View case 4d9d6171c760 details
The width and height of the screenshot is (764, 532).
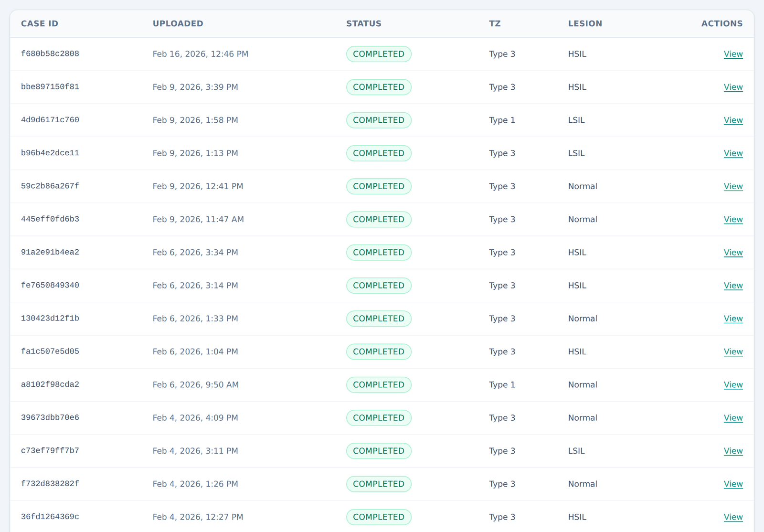click(733, 120)
